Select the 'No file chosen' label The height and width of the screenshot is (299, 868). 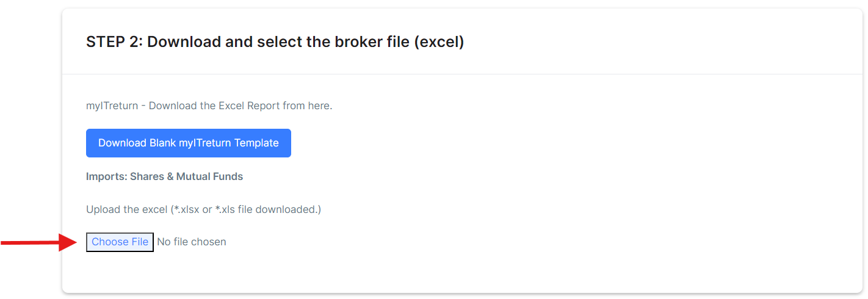[x=192, y=242]
